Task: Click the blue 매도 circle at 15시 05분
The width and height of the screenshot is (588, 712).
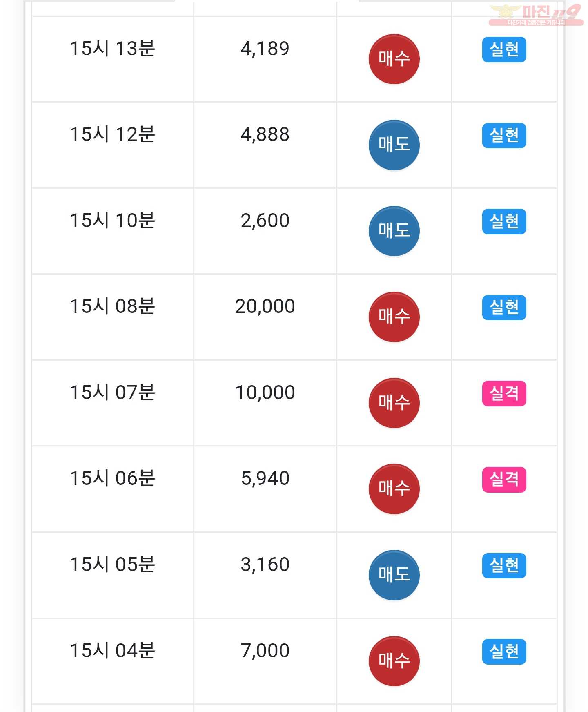Action: click(x=394, y=575)
